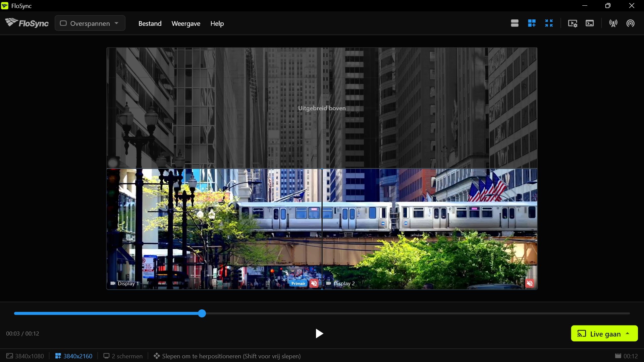This screenshot has width=644, height=362.
Task: Open the Overspannen mode dropdown
Action: click(90, 23)
